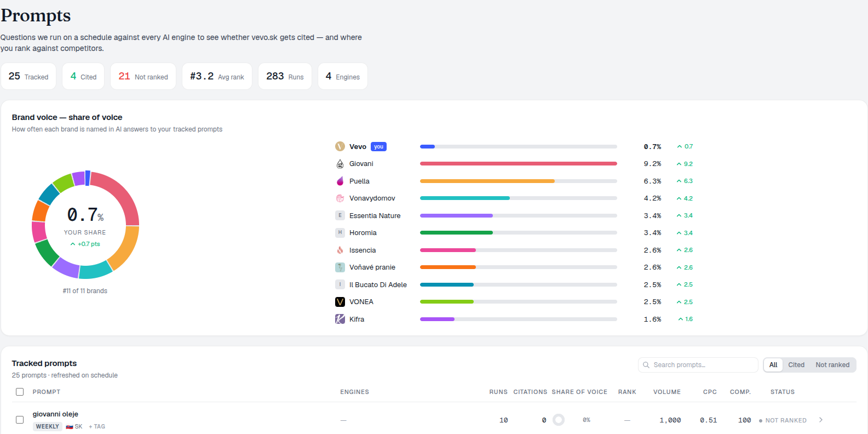Sort by the PROMPT column header
The width and height of the screenshot is (868, 434).
[47, 392]
